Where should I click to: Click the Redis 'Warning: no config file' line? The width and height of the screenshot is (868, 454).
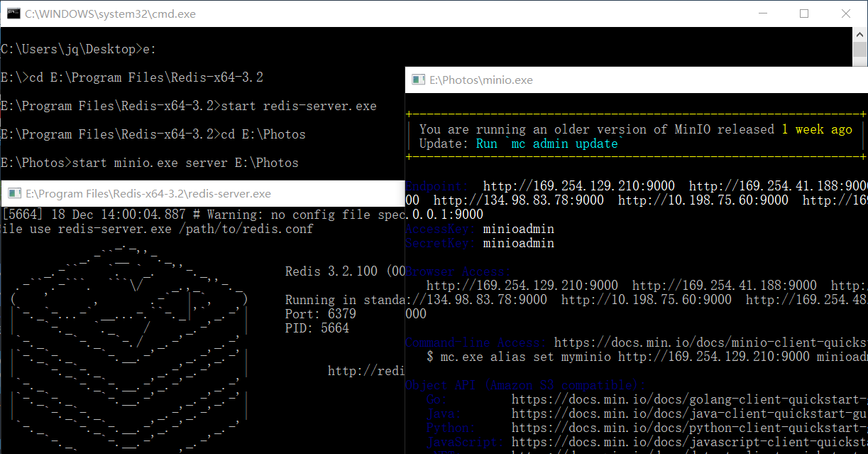pos(203,215)
